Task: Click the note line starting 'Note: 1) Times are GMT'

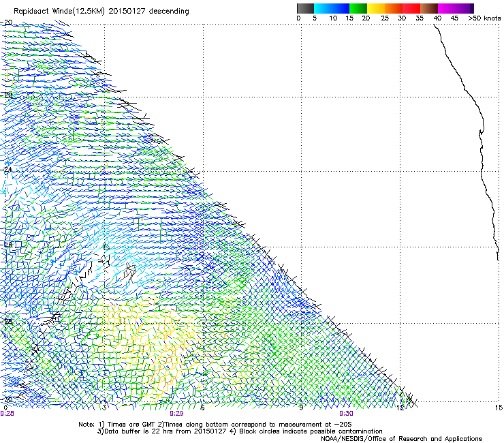Action: (x=215, y=425)
